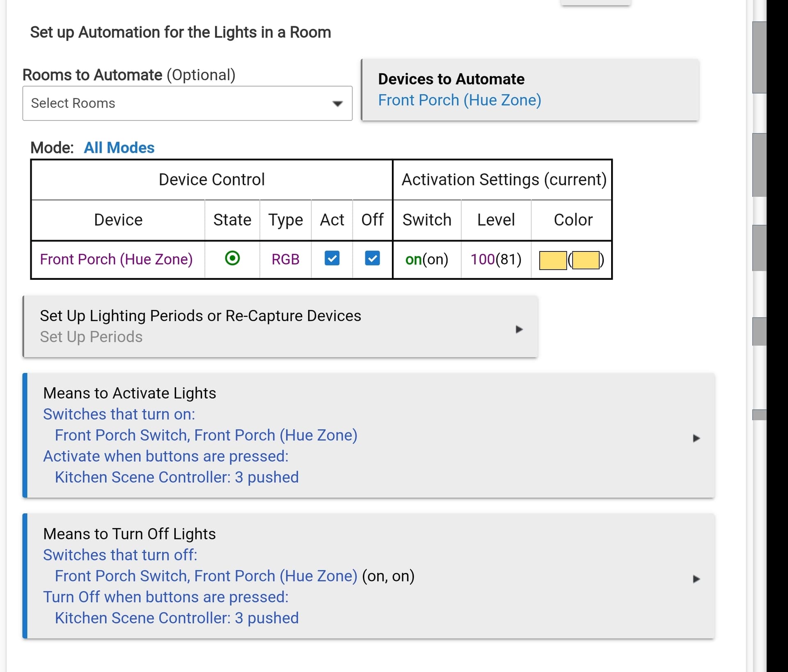Open All Modes link
Viewport: 788px width, 672px height.
click(119, 148)
